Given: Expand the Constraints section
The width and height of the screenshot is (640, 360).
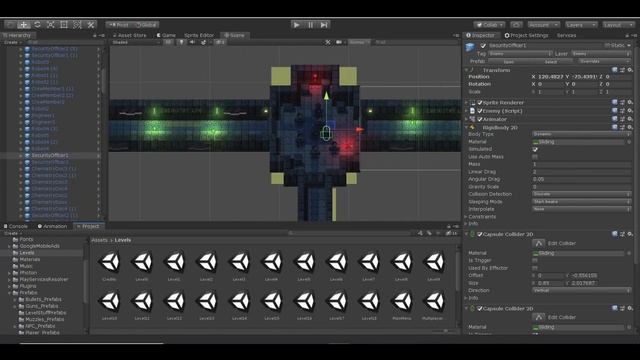Looking at the screenshot, I should [466, 217].
